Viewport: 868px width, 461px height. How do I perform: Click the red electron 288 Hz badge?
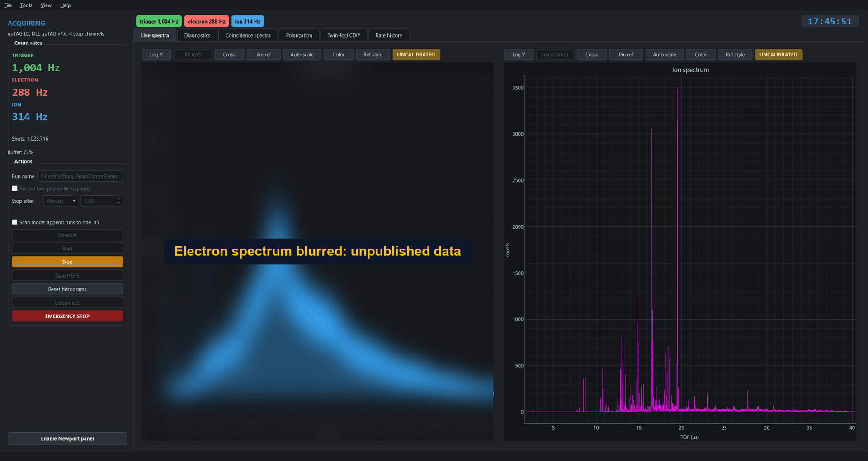[207, 21]
